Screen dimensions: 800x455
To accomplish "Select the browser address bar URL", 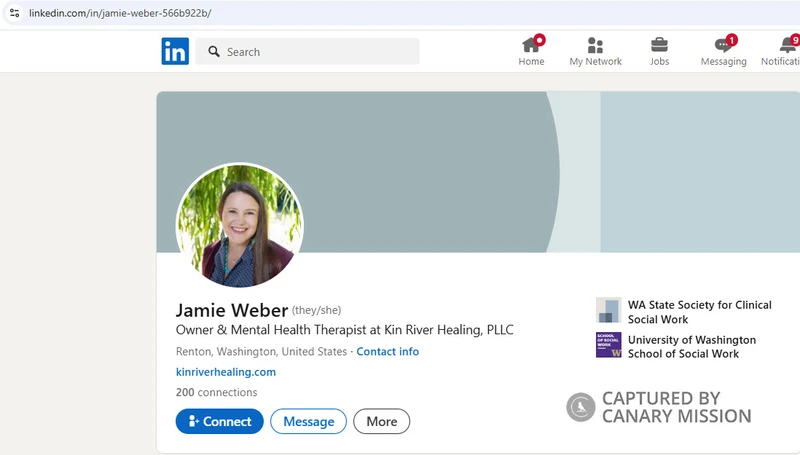I will tap(120, 13).
